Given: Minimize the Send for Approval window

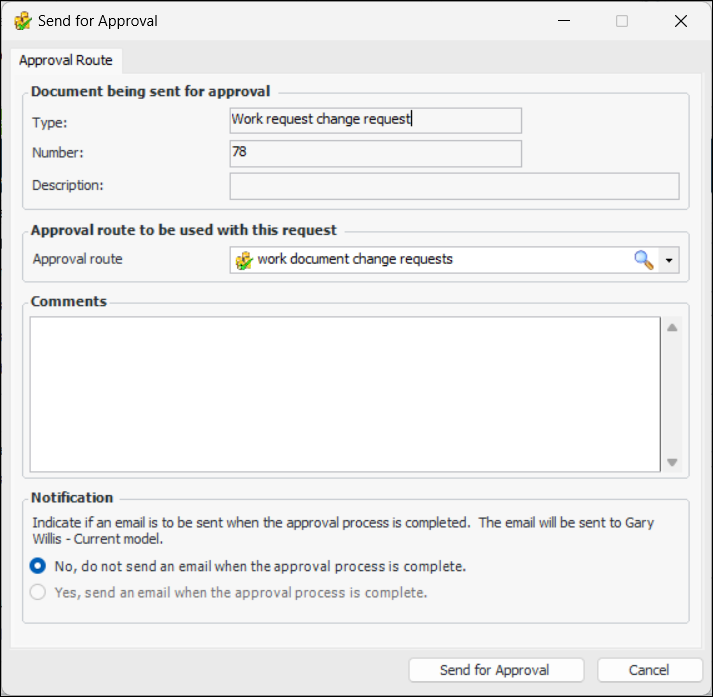Looking at the screenshot, I should (x=563, y=21).
